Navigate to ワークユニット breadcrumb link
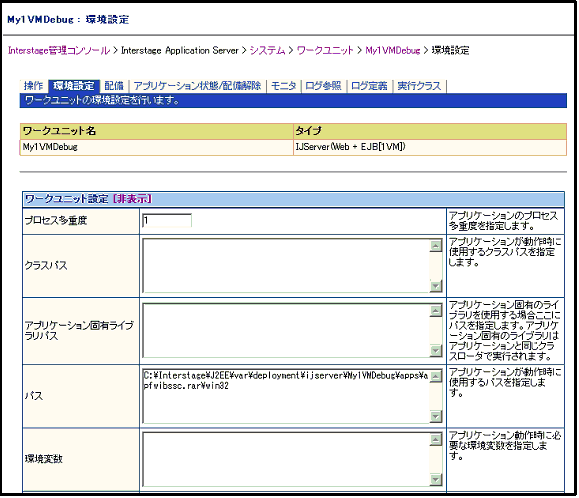This screenshot has width=579, height=498. pyautogui.click(x=325, y=51)
